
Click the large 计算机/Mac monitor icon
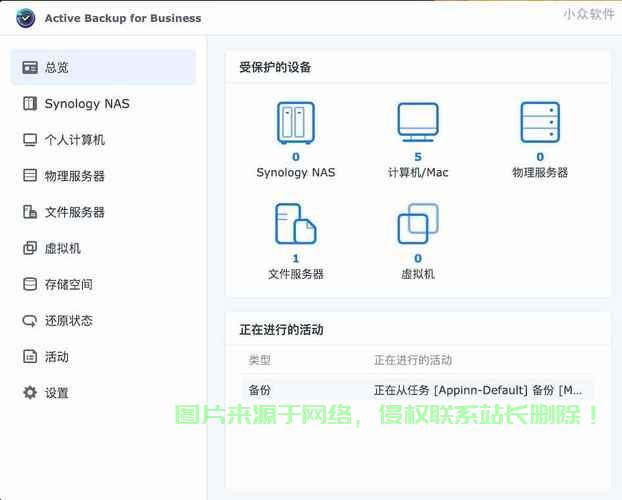pos(418,122)
